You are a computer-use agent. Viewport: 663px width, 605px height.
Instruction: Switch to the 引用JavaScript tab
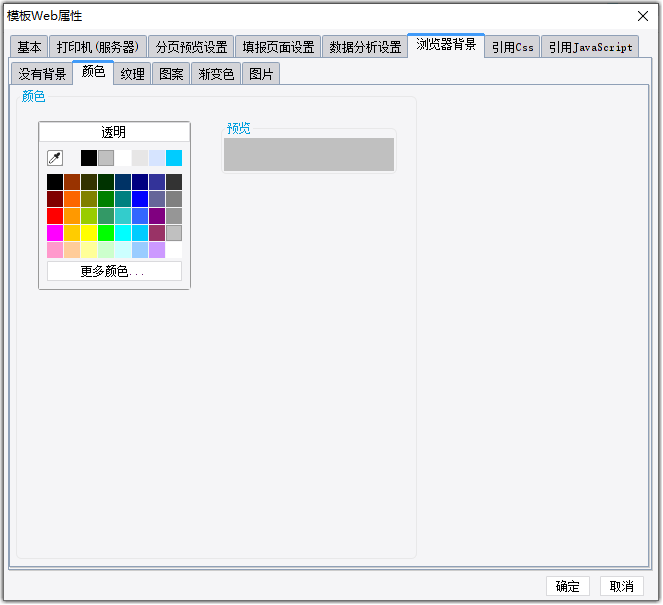point(590,47)
